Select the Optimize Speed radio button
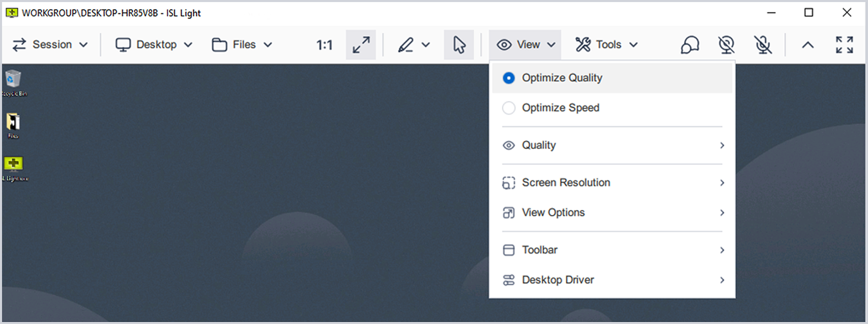The height and width of the screenshot is (324, 868). tap(509, 108)
